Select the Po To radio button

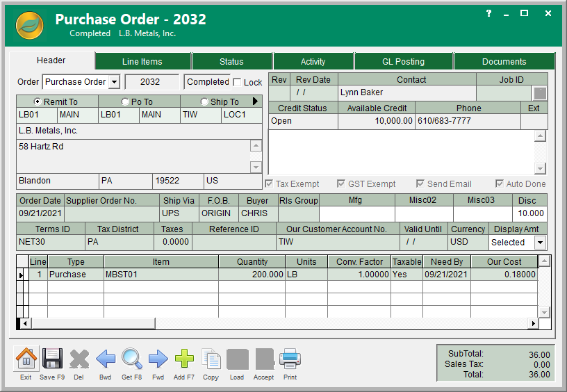(125, 102)
